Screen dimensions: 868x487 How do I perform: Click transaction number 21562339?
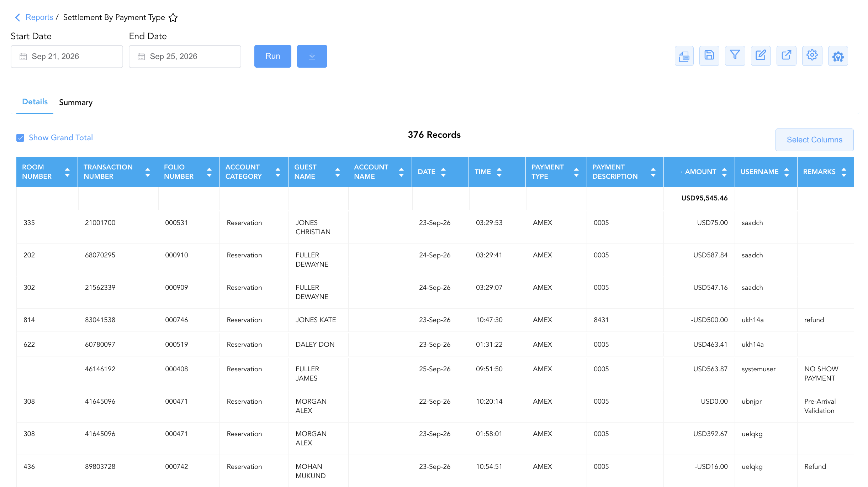click(x=100, y=288)
